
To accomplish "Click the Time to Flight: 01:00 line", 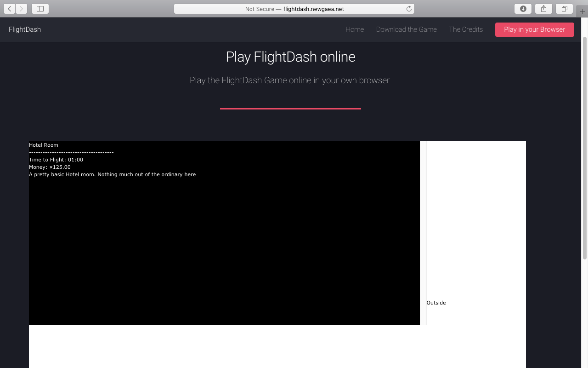I will [56, 160].
